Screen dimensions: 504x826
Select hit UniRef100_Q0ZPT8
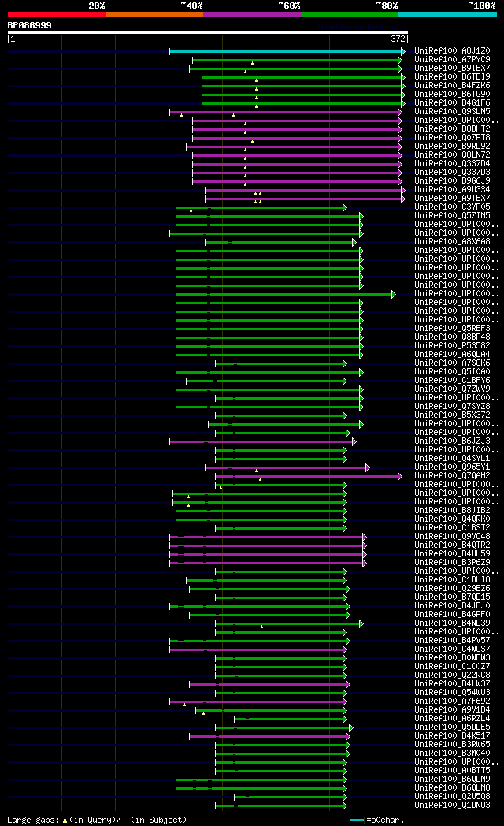tap(452, 137)
